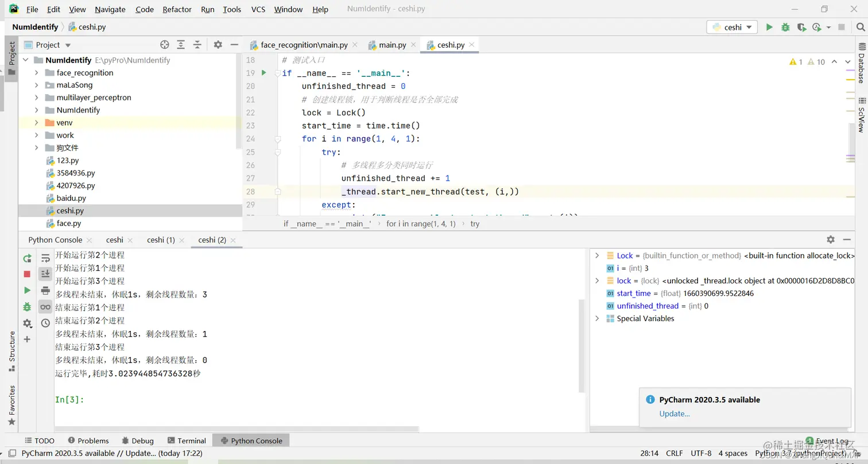868x464 pixels.
Task: Click console input prompt In[3]
Action: pyautogui.click(x=69, y=399)
